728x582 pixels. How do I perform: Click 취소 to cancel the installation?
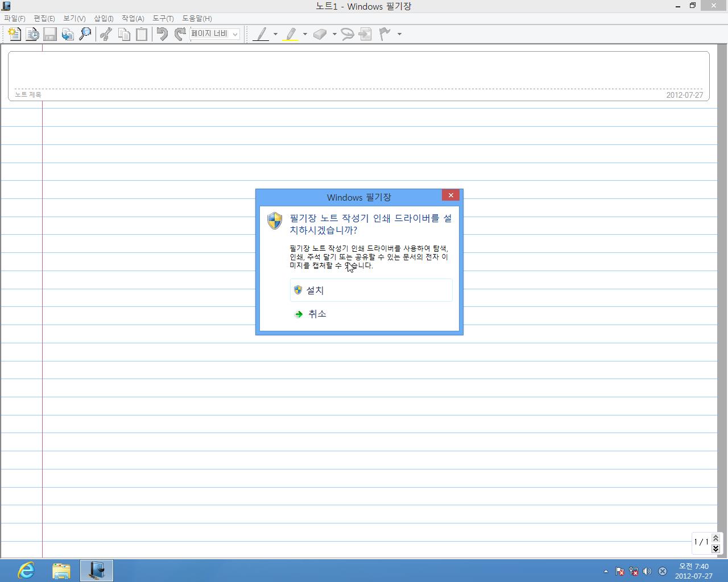(x=371, y=314)
